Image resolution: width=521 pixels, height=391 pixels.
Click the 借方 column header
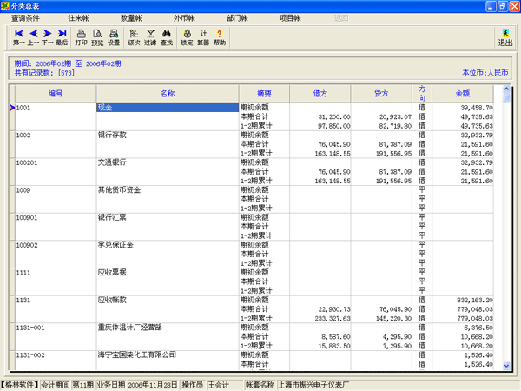[x=320, y=93]
